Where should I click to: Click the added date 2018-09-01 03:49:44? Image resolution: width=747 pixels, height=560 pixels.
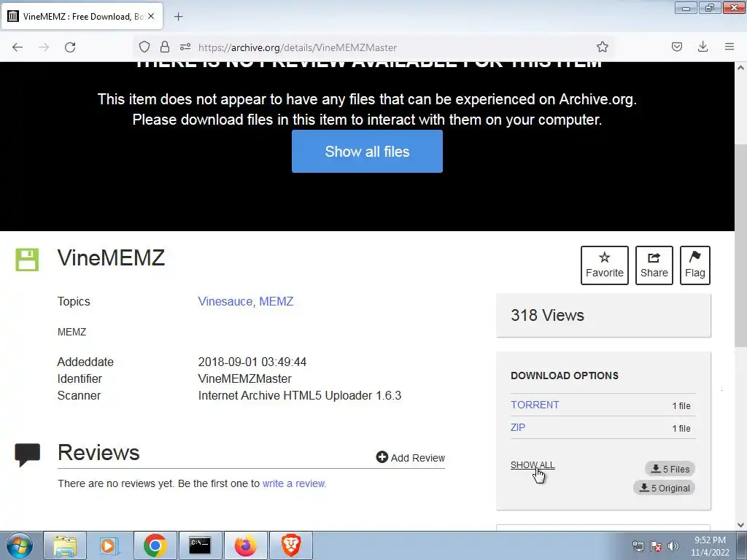tap(252, 362)
